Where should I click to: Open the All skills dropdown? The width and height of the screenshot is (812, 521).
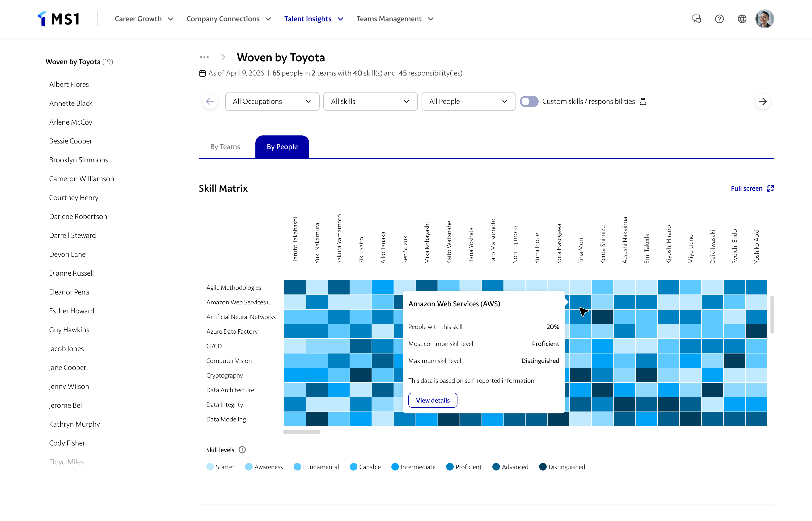pos(371,101)
